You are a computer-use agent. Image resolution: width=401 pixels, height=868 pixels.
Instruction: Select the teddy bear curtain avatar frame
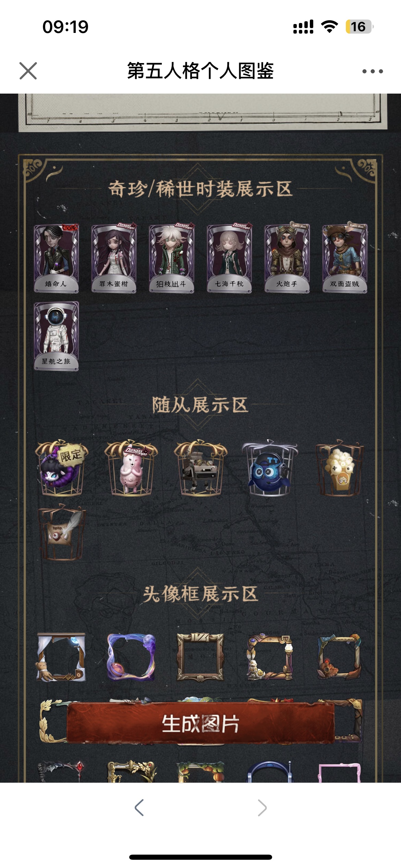pos(61,657)
